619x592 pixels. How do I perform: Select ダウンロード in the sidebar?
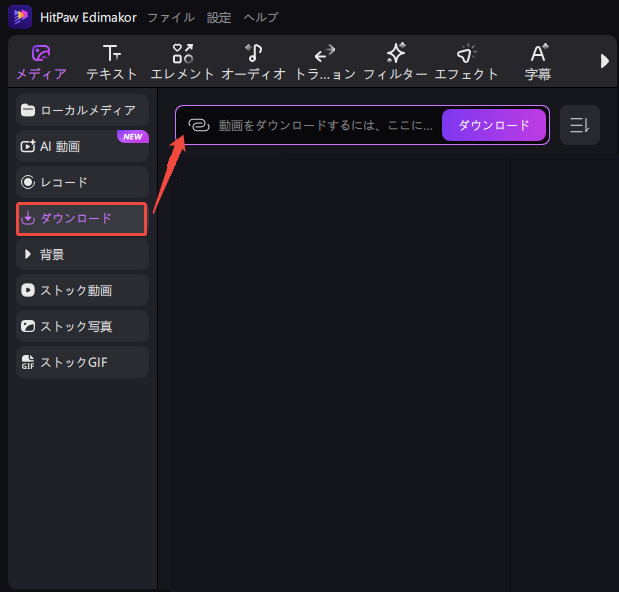pyautogui.click(x=82, y=219)
